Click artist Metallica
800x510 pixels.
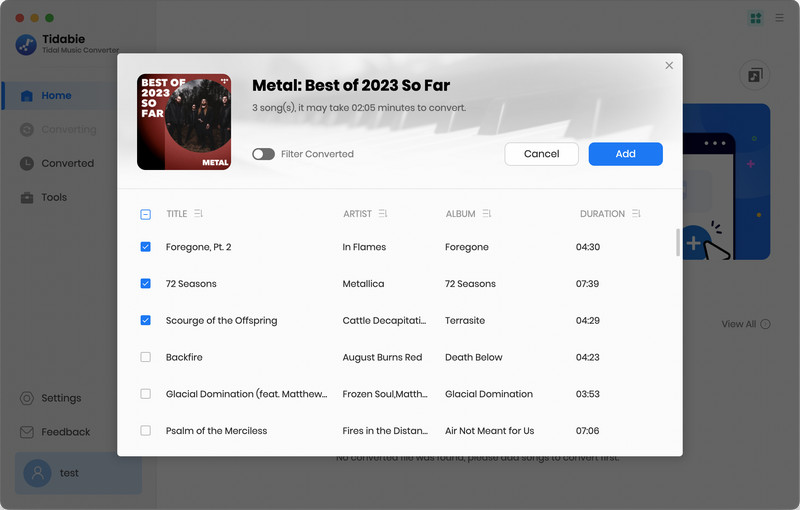point(363,284)
